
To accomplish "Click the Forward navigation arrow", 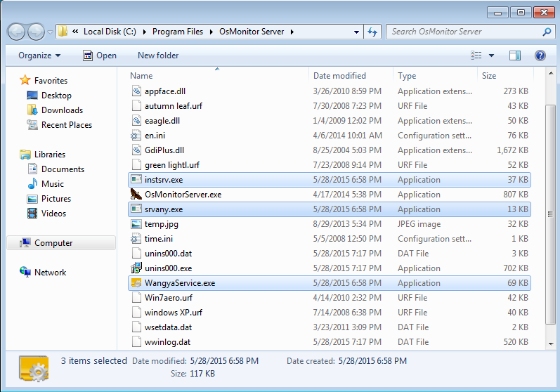I will (36, 32).
